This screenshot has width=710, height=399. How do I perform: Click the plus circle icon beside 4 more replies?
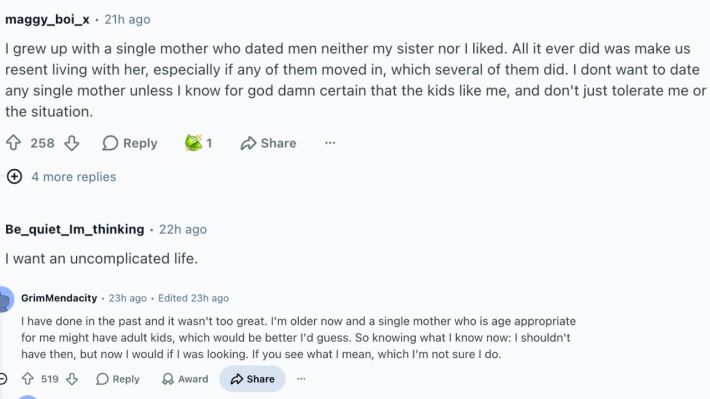coord(14,177)
